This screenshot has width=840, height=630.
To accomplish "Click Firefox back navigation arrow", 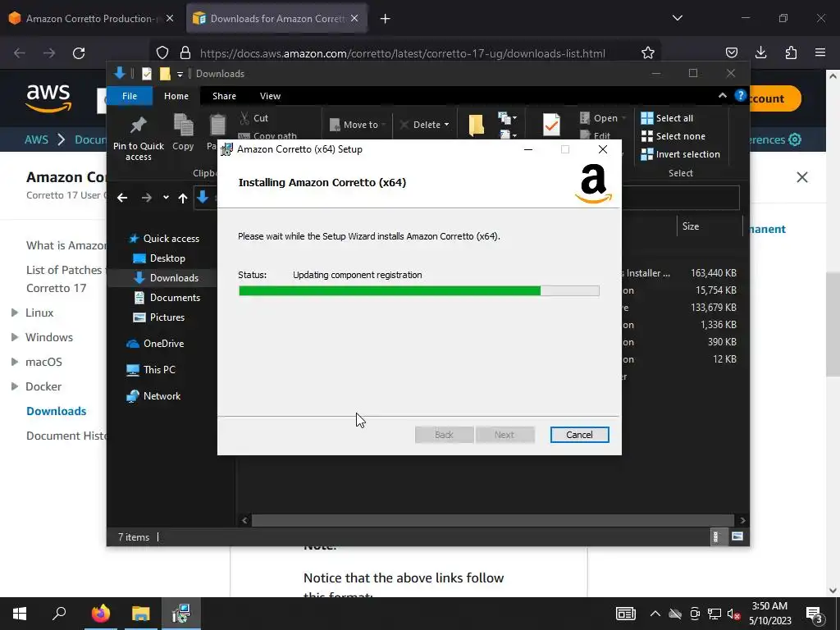I will (x=20, y=53).
